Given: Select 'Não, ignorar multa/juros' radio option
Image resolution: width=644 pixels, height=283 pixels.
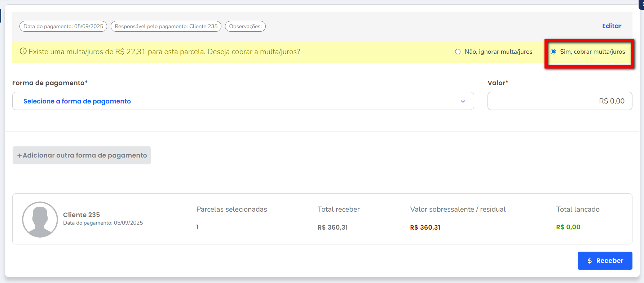Looking at the screenshot, I should (x=458, y=52).
